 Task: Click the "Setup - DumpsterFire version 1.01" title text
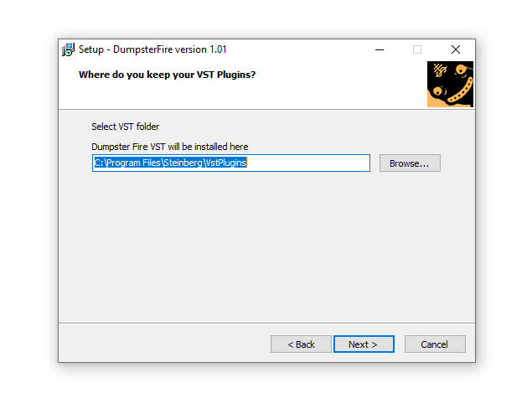152,49
